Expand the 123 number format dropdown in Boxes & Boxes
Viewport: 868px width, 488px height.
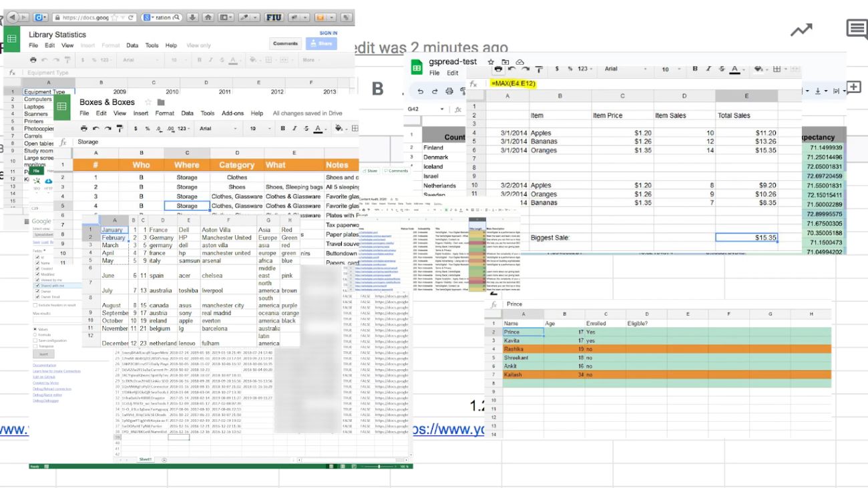184,129
